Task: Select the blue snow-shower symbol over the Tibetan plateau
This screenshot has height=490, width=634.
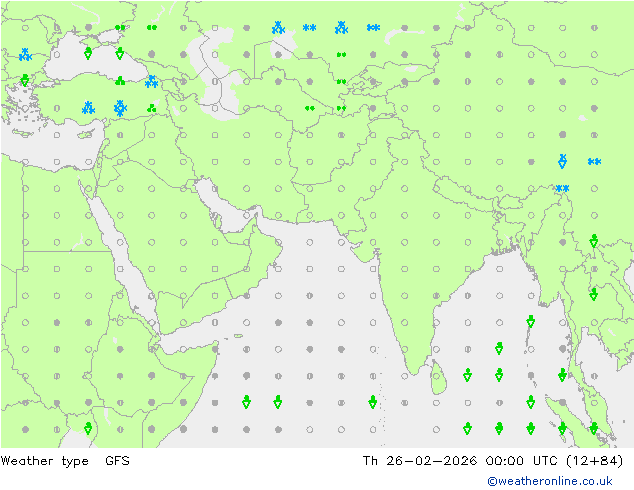Action: [x=562, y=161]
